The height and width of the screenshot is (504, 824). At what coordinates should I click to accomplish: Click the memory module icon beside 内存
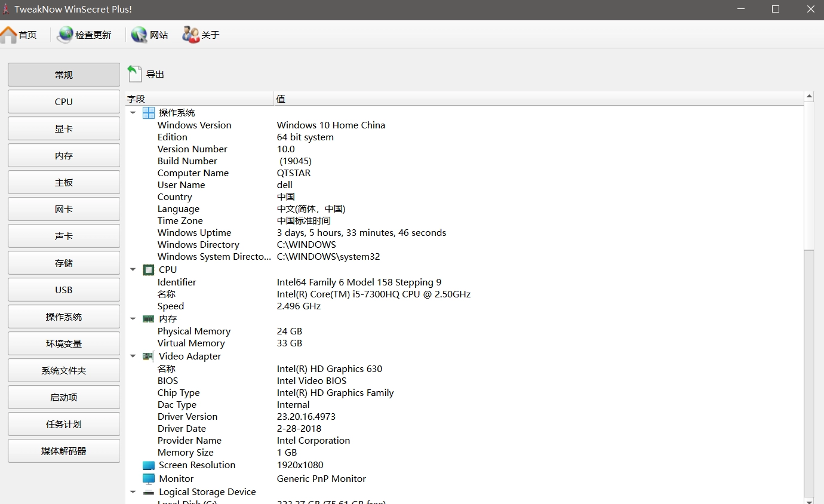point(149,319)
